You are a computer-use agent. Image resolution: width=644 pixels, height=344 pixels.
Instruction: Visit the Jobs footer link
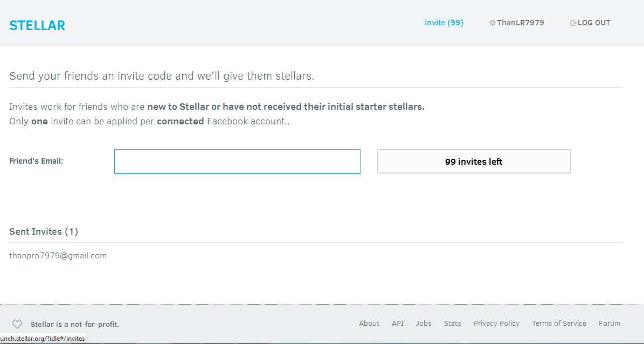pyautogui.click(x=424, y=324)
